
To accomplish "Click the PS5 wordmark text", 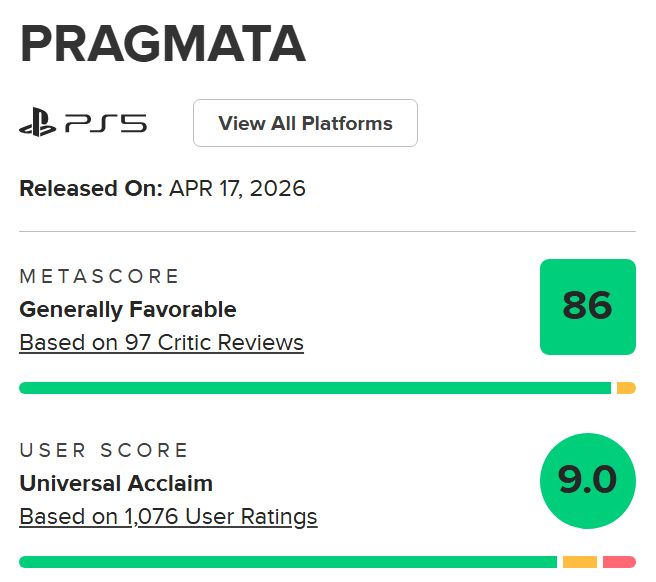I will pos(106,124).
